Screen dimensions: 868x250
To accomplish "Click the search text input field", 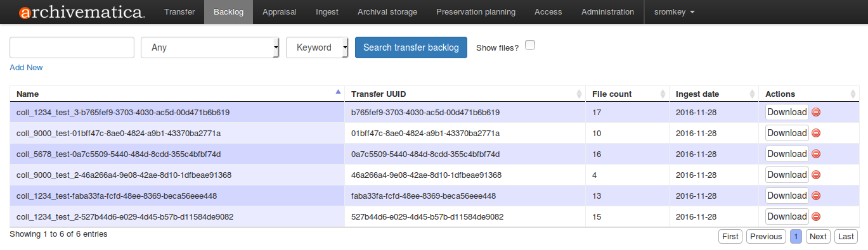I will coord(72,47).
